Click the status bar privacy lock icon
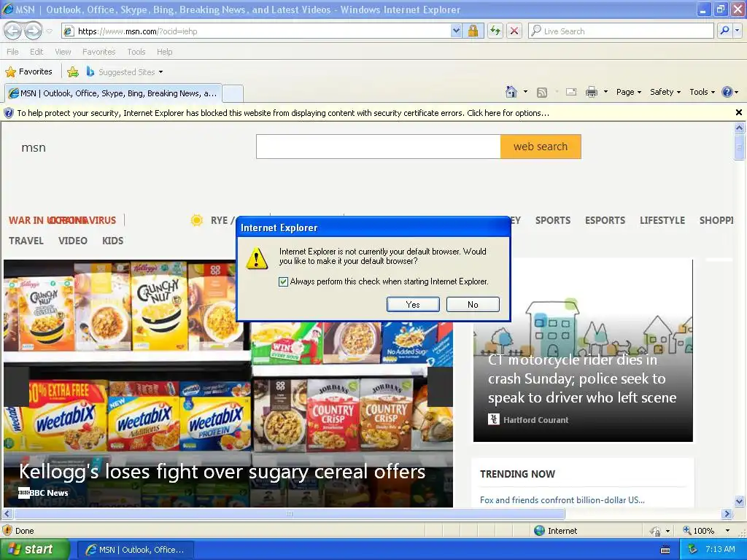This screenshot has height=560, width=747. click(x=656, y=531)
